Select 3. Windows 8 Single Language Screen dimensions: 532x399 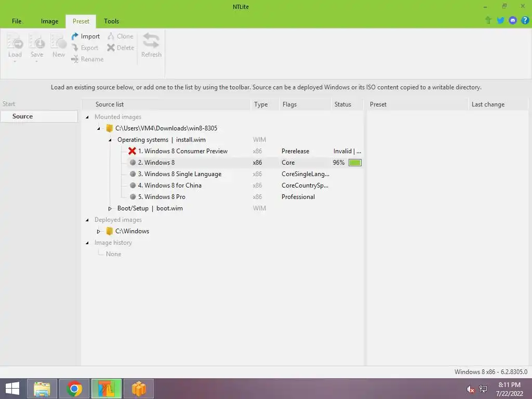[x=179, y=174]
